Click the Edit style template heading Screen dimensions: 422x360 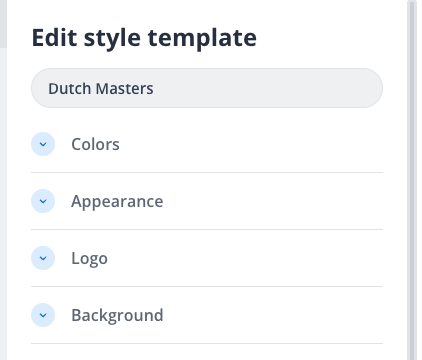[x=144, y=38]
